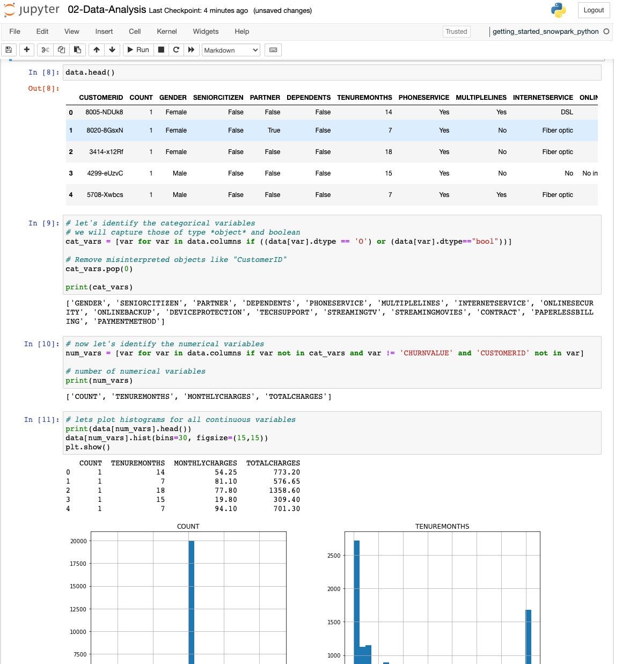Open the command palette keyboard icon
This screenshot has width=644, height=664.
[273, 50]
